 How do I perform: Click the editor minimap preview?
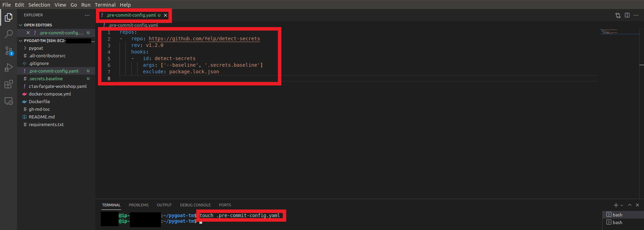(619, 32)
